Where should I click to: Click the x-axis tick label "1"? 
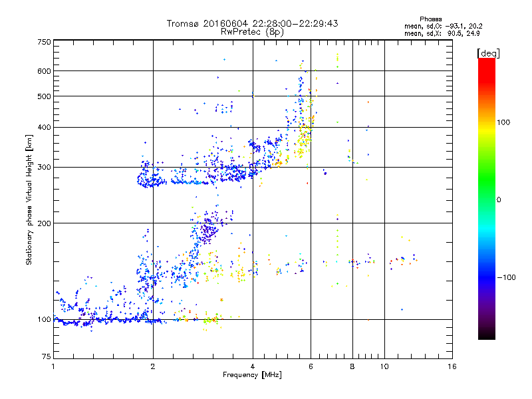point(53,366)
